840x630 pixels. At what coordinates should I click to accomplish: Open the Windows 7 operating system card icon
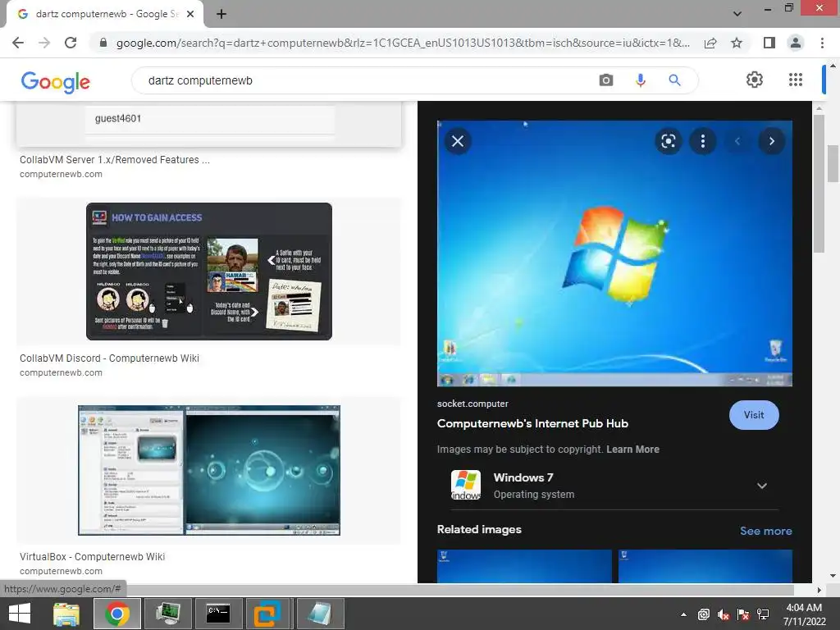pos(466,485)
